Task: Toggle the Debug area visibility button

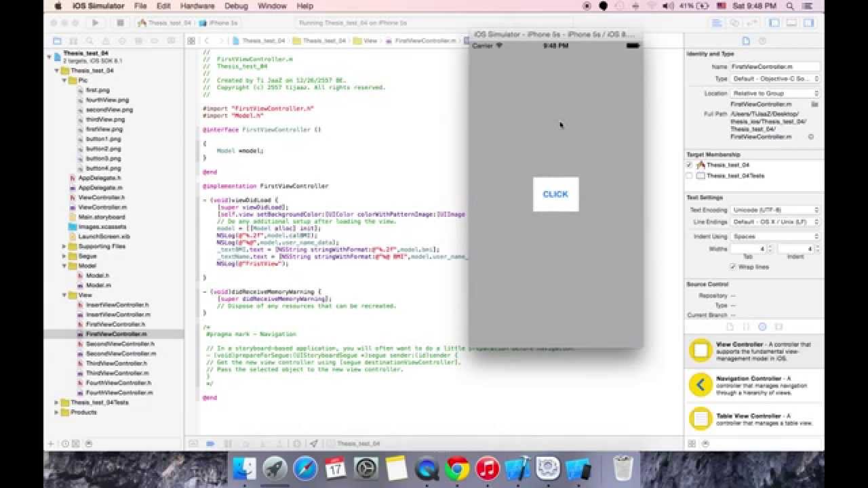Action: (791, 22)
